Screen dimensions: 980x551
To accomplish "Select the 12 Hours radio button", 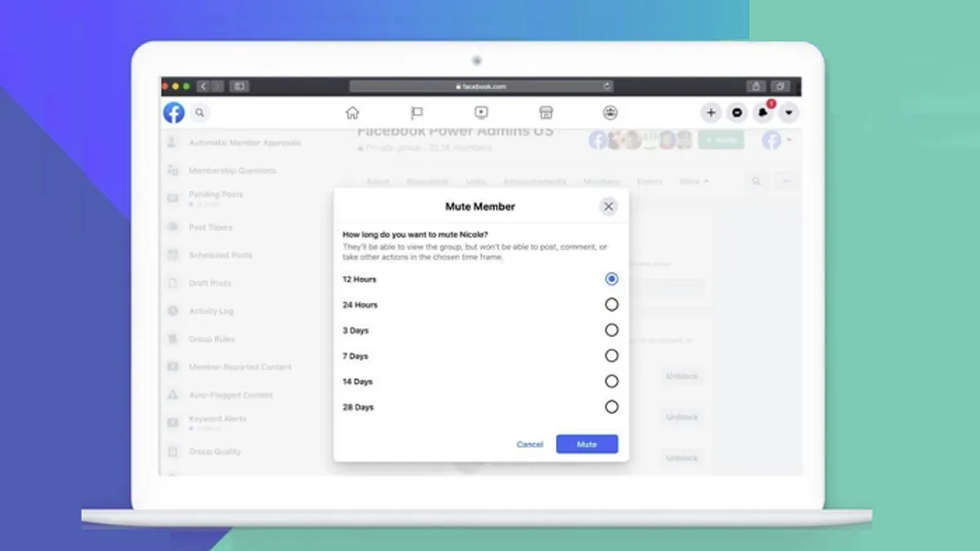I will 612,279.
